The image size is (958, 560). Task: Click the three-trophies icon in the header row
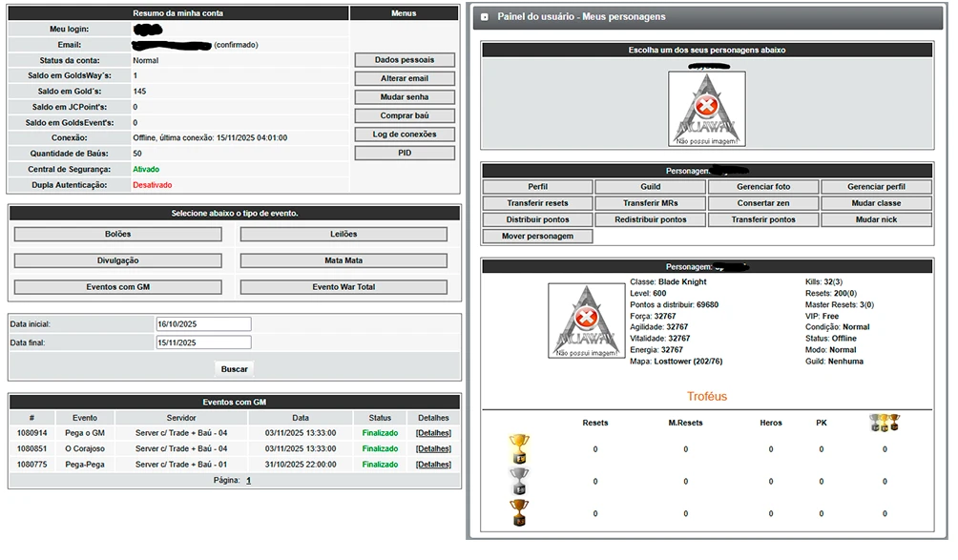pos(885,423)
